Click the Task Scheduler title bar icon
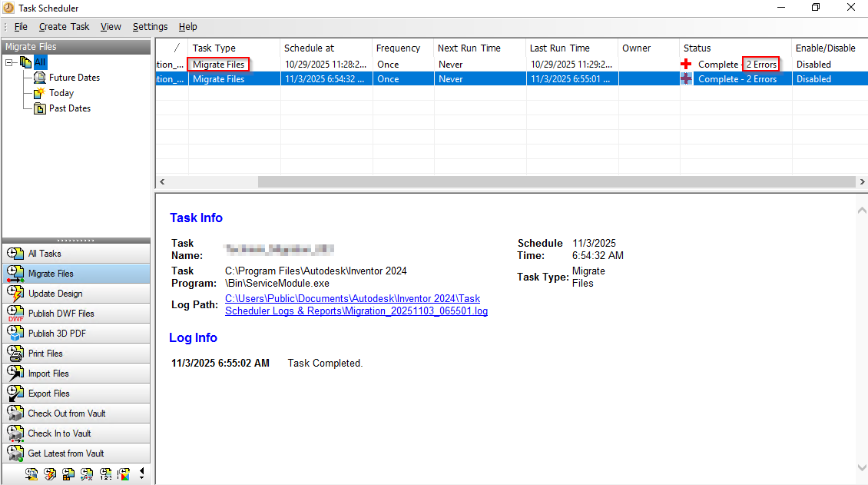 pyautogui.click(x=8, y=8)
